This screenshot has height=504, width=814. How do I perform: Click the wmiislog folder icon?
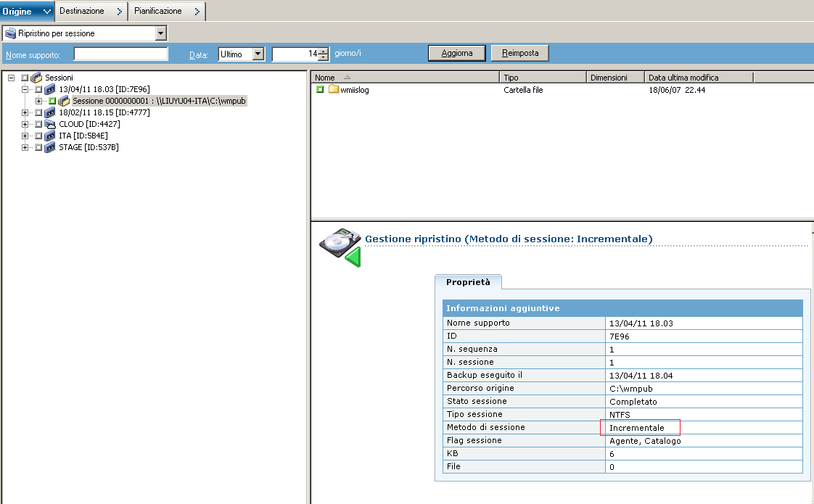click(334, 89)
